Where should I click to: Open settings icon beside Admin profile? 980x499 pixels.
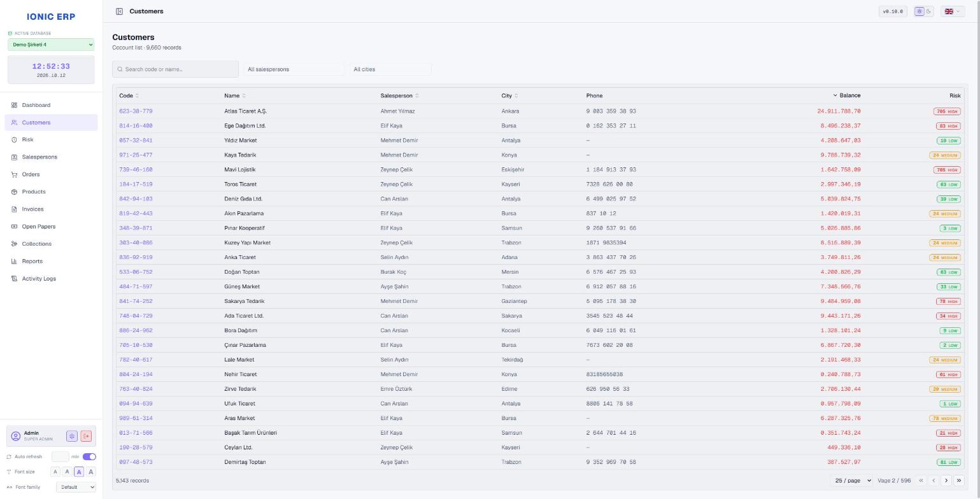pos(72,436)
